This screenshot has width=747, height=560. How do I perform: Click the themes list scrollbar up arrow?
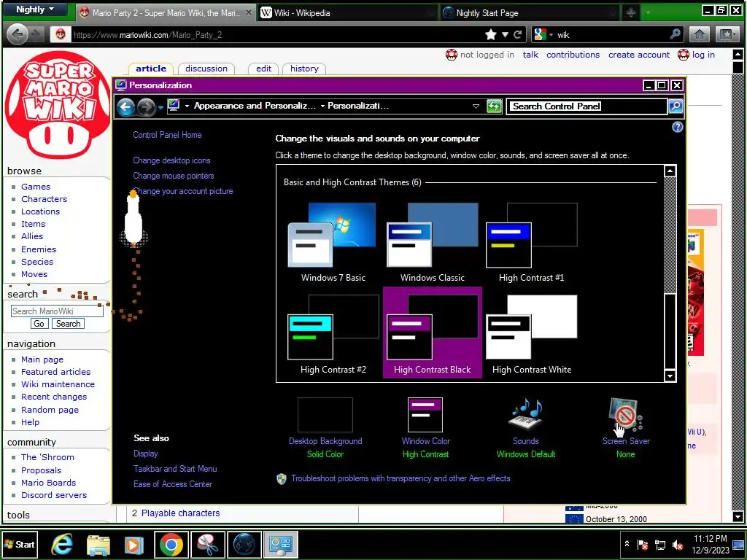point(670,171)
